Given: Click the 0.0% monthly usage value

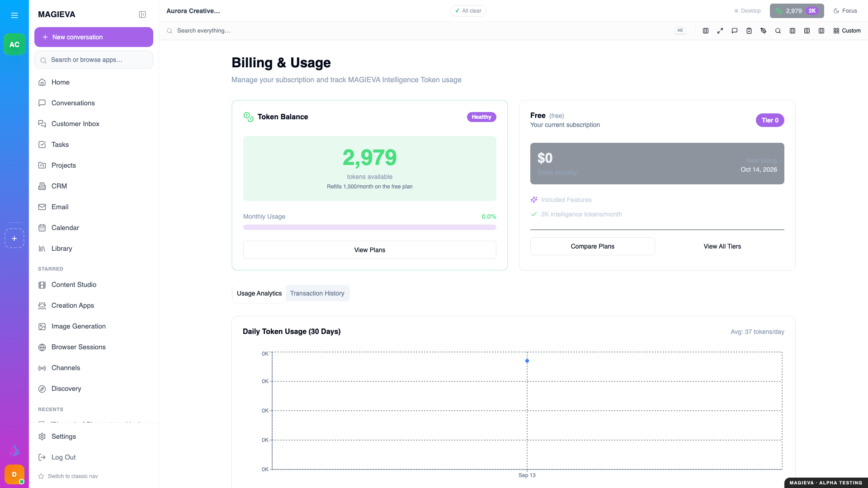Looking at the screenshot, I should tap(489, 216).
